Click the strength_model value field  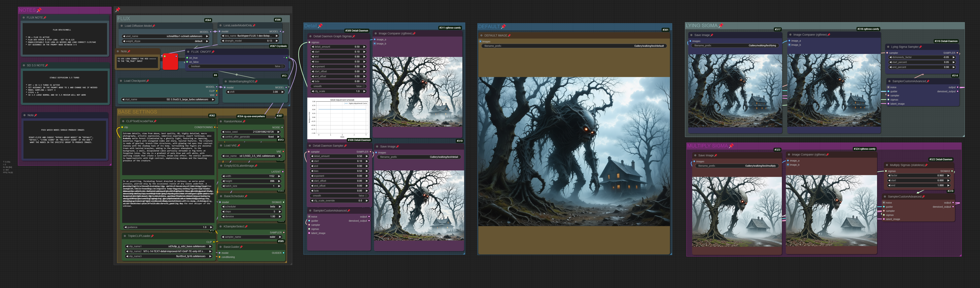pyautogui.click(x=250, y=41)
